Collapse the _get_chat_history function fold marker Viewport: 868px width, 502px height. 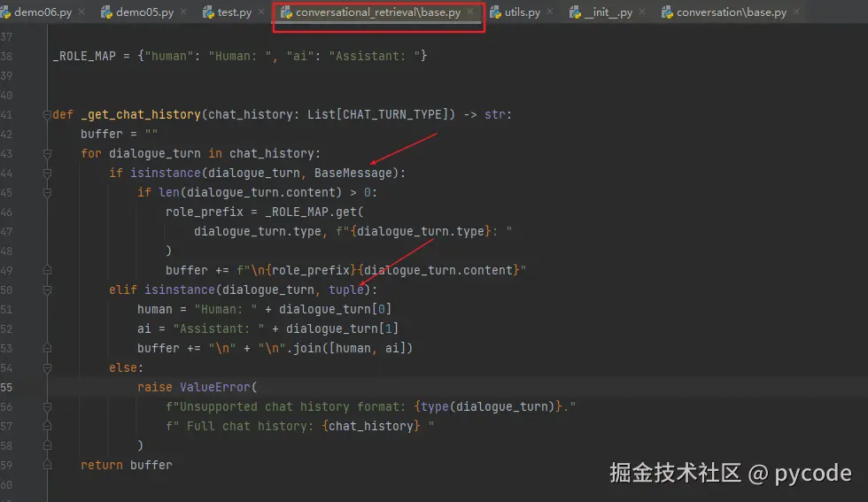tap(47, 114)
